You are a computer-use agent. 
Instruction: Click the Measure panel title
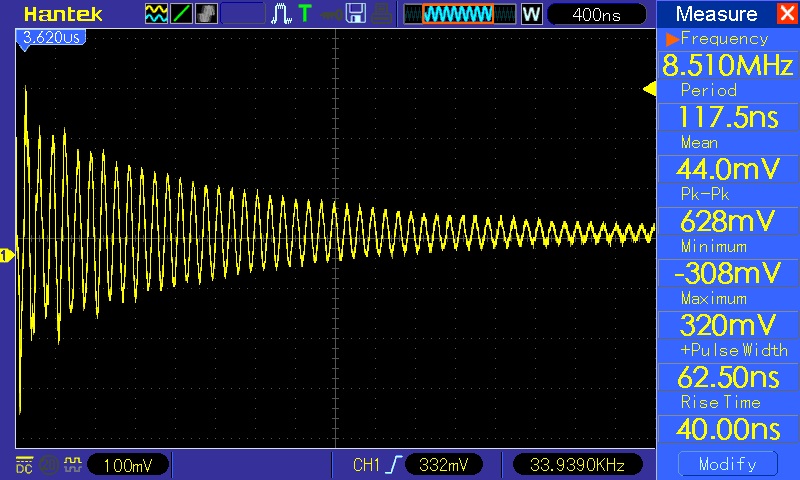pyautogui.click(x=716, y=14)
